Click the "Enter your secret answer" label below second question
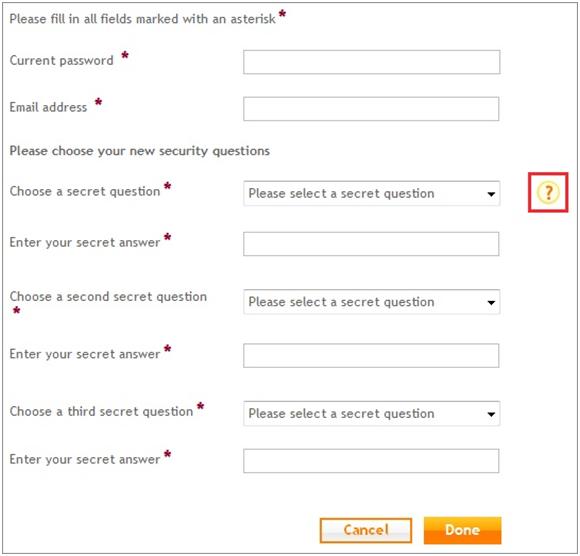 click(85, 354)
